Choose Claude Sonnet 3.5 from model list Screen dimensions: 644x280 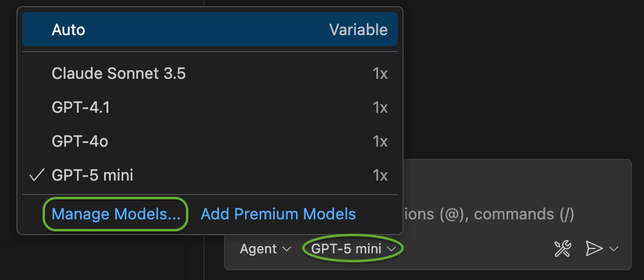119,74
